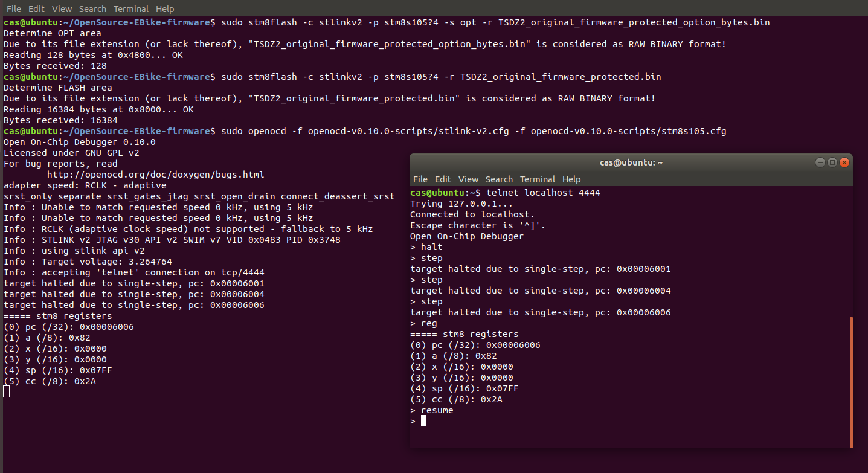Open Search menu in main terminal

(x=92, y=9)
